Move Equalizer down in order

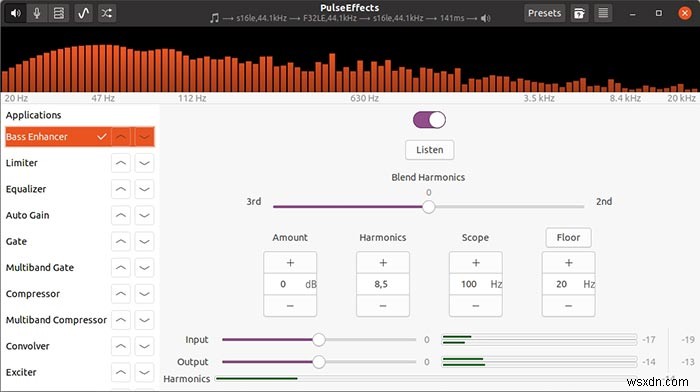(144, 189)
